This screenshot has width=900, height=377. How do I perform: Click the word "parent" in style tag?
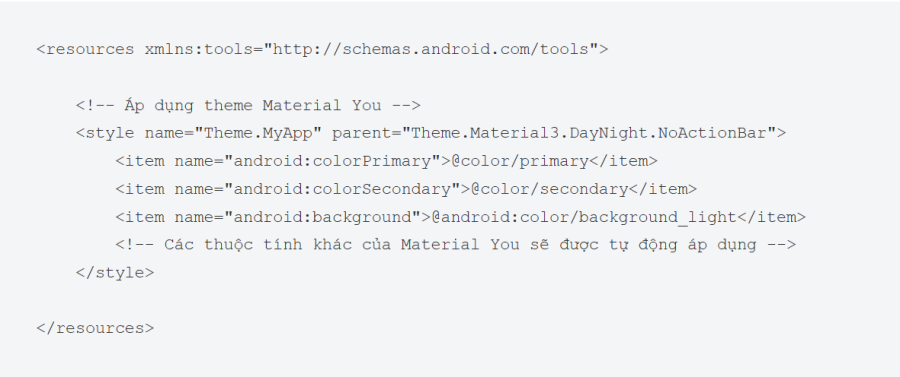tap(362, 134)
